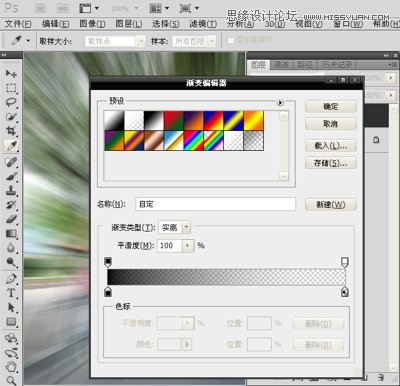Select the Type tool
The width and height of the screenshot is (400, 386).
[x=11, y=293]
